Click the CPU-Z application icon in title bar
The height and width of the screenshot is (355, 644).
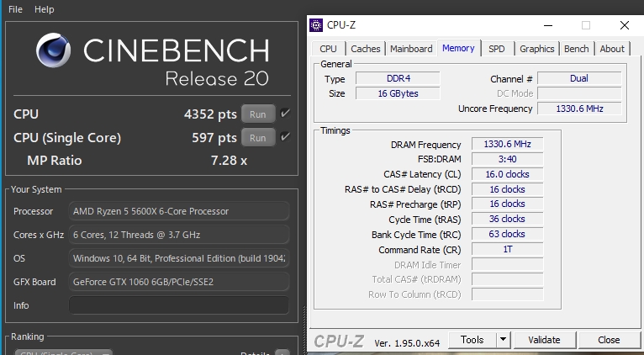[316, 25]
